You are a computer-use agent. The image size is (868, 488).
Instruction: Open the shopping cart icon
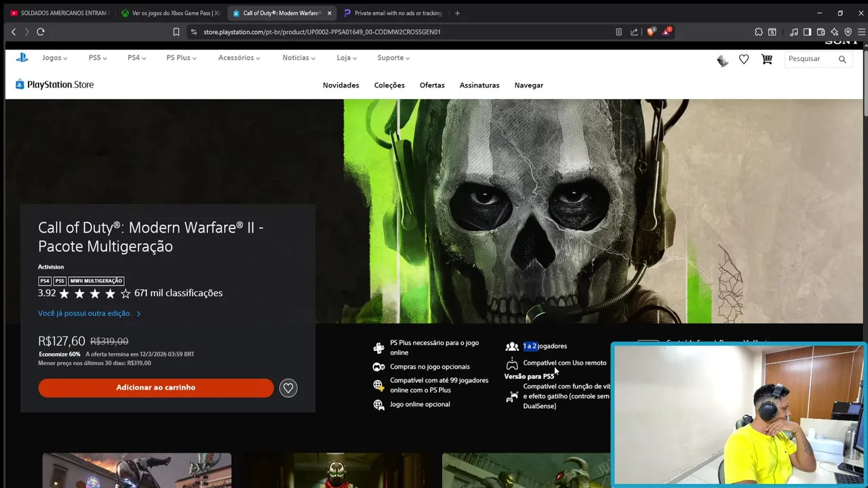[x=767, y=59]
